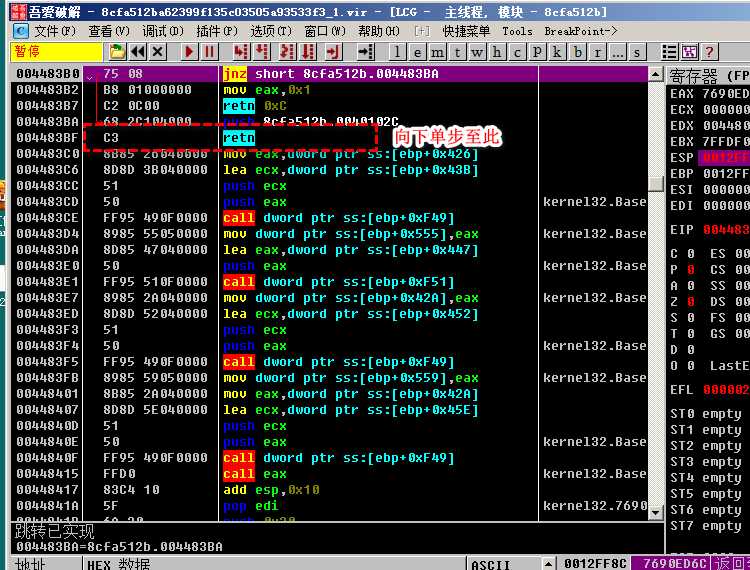The image size is (750, 570).
Task: Show Windows list via the w button
Action: pyautogui.click(x=477, y=52)
